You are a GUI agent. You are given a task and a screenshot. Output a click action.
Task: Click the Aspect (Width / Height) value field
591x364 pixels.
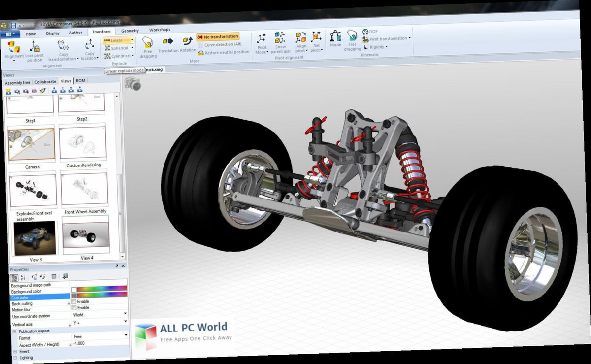100,343
